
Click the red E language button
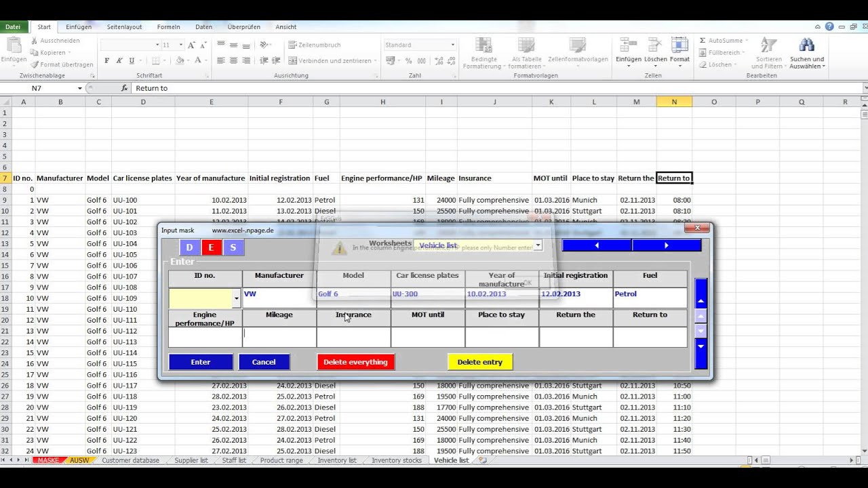(x=211, y=247)
